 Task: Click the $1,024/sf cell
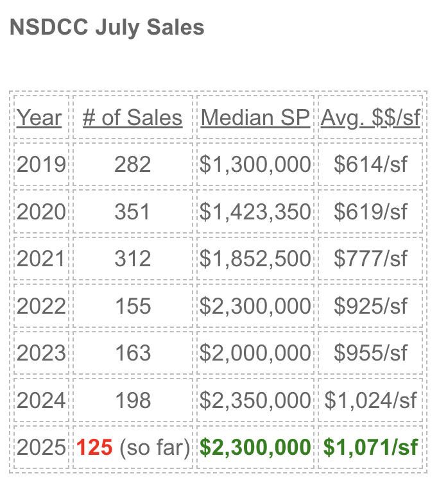pos(370,400)
